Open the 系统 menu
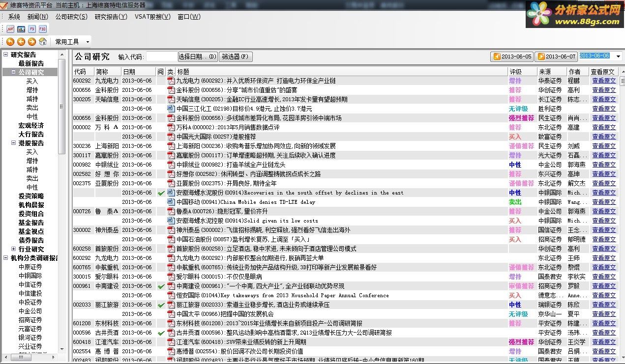This screenshot has width=625, height=364. click(14, 17)
